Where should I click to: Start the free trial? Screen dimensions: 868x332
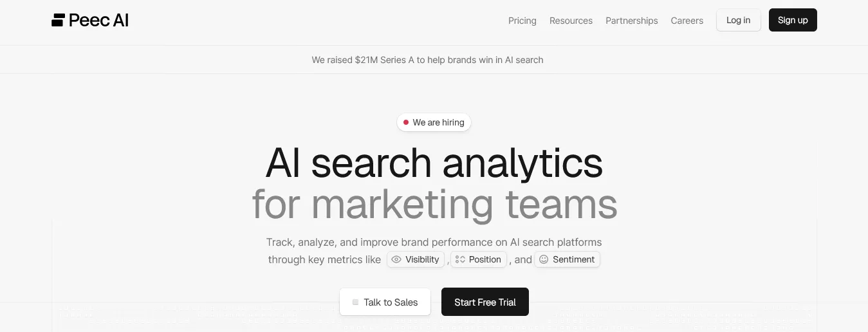pos(485,302)
